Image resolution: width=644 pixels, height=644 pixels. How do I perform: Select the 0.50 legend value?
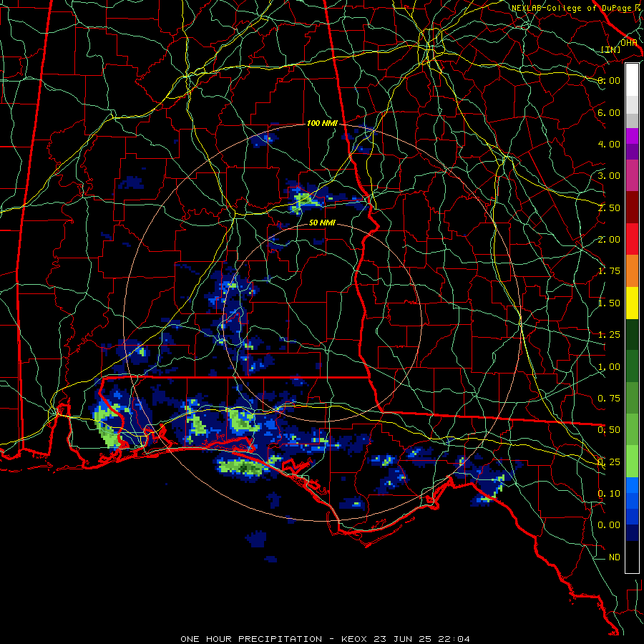(609, 430)
